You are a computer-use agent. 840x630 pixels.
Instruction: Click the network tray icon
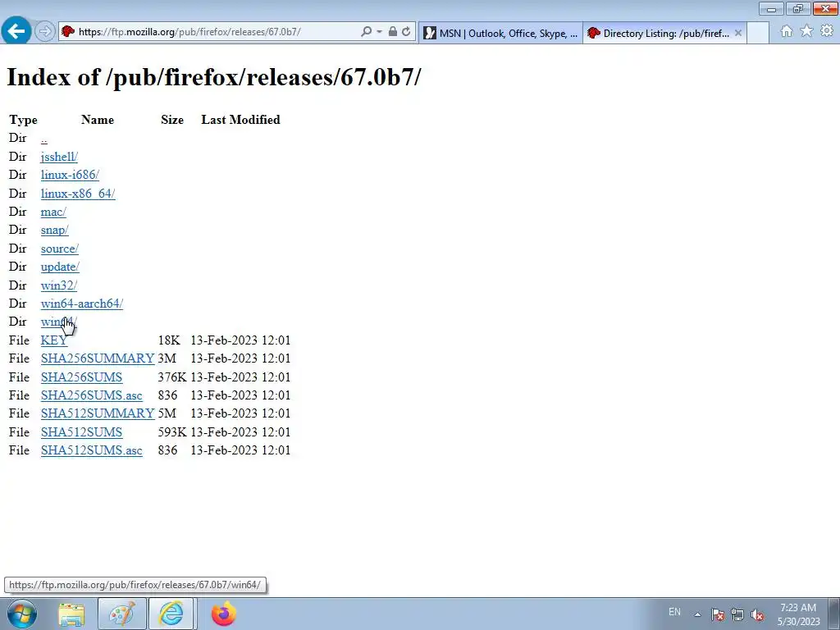(737, 614)
